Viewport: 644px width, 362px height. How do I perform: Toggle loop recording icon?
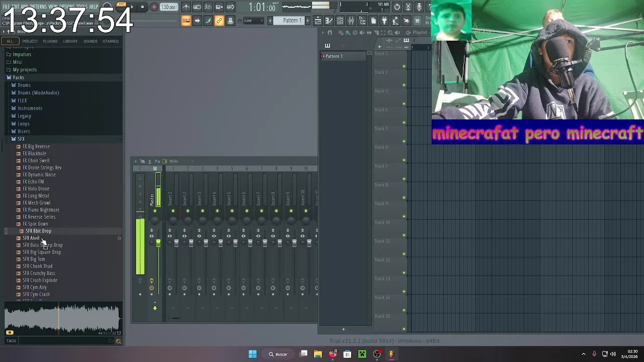pyautogui.click(x=230, y=7)
